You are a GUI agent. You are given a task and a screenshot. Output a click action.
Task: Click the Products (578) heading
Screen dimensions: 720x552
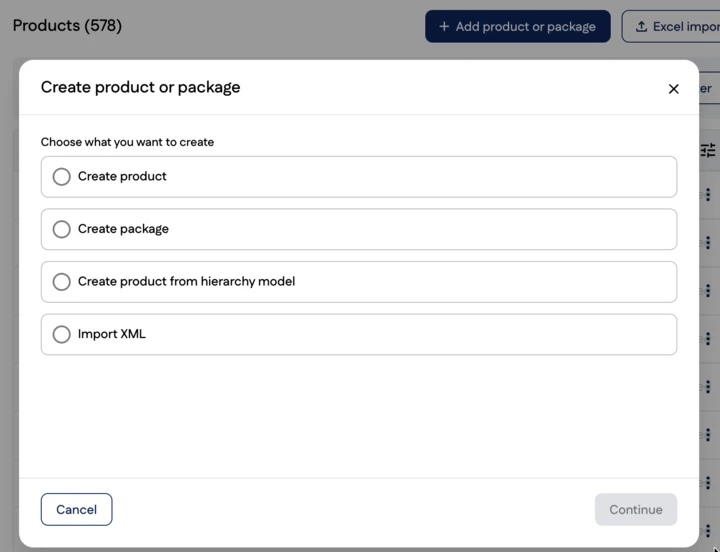tap(67, 26)
